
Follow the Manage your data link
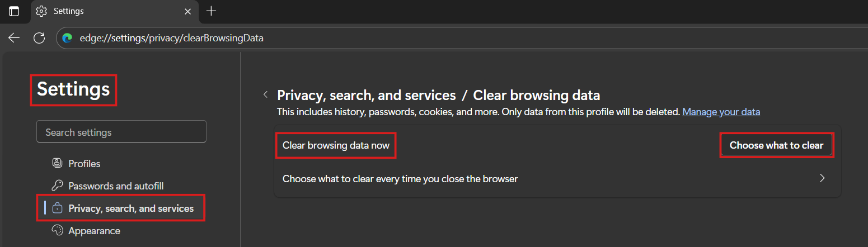point(721,112)
